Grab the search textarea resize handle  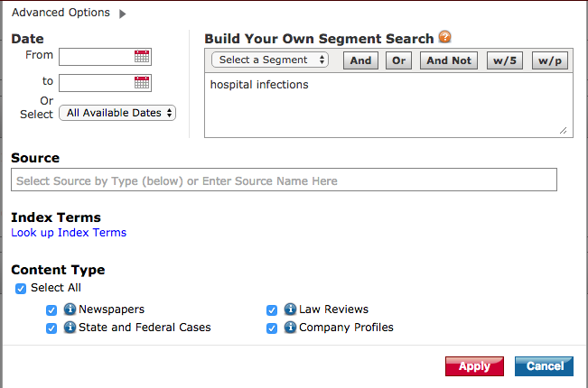pos(564,130)
